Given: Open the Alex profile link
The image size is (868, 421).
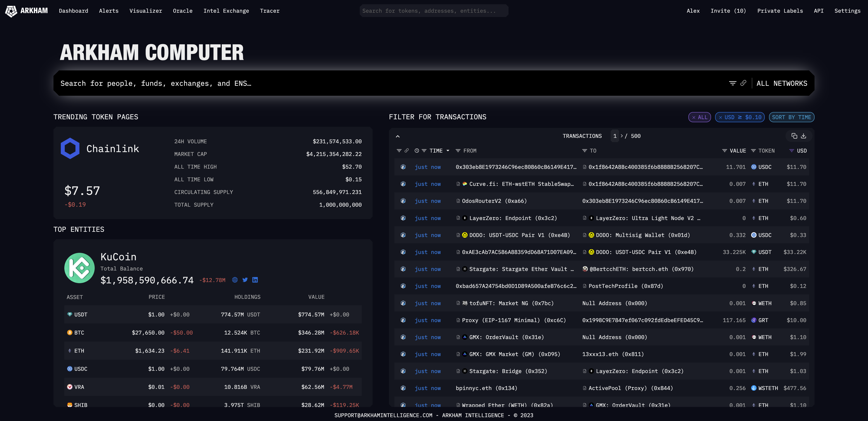Looking at the screenshot, I should (x=693, y=11).
